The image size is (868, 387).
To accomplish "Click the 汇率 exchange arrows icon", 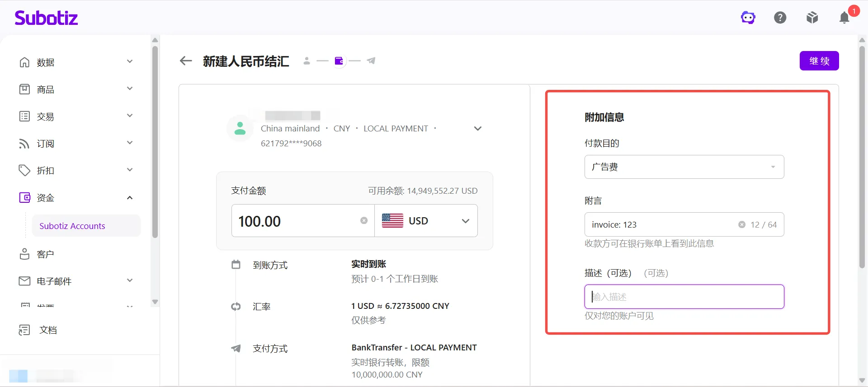I will coord(236,307).
